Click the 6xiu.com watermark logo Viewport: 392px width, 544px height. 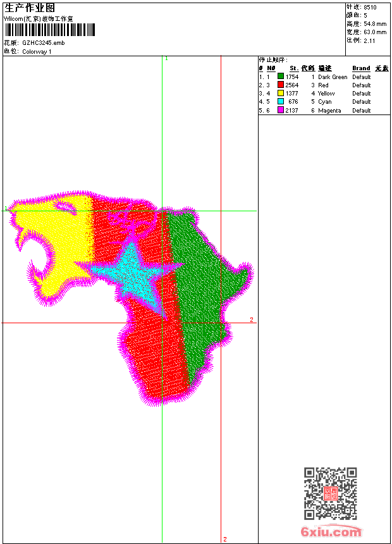(331, 531)
